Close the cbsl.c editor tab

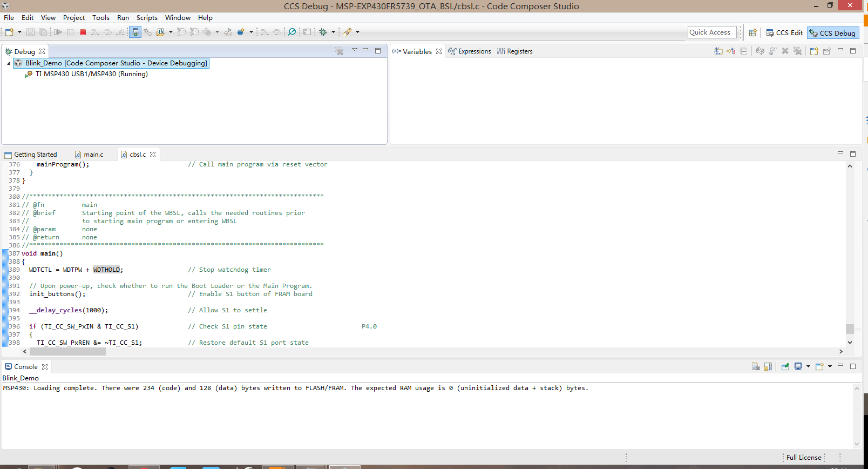(x=153, y=155)
